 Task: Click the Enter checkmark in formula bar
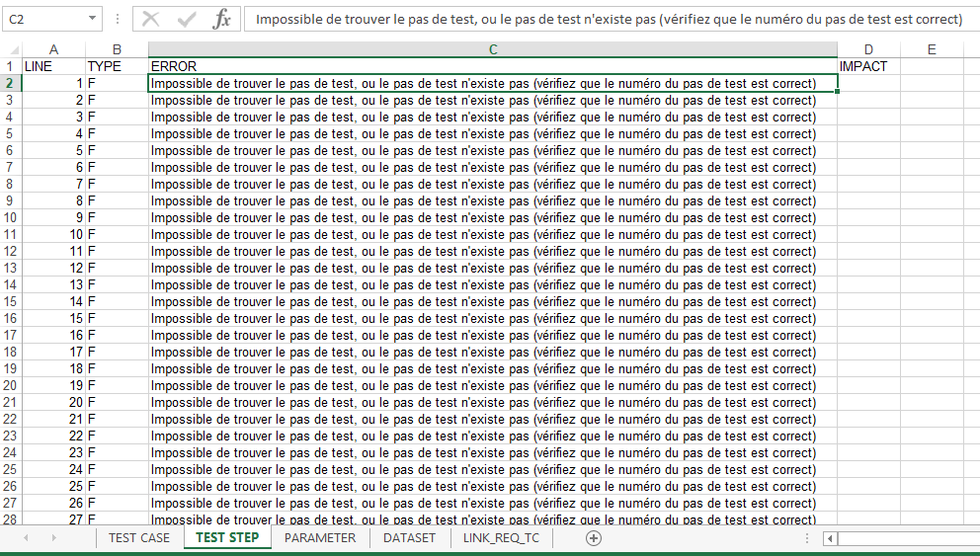point(186,19)
